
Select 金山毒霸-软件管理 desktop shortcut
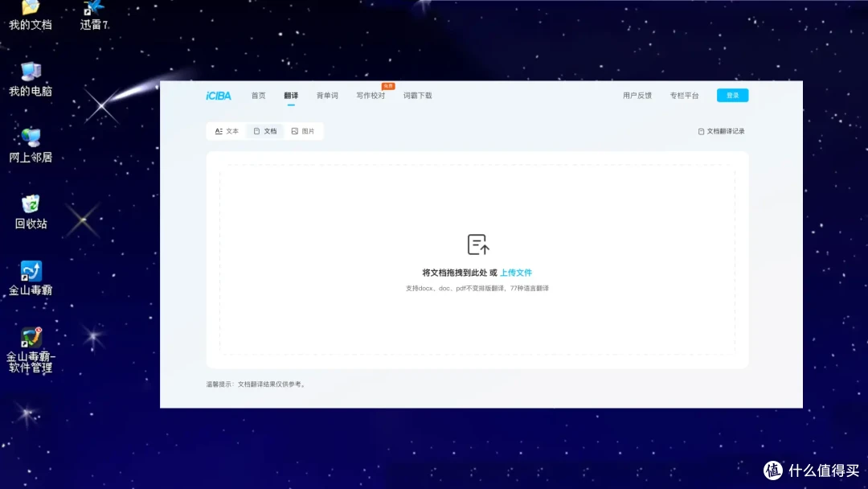click(x=31, y=351)
